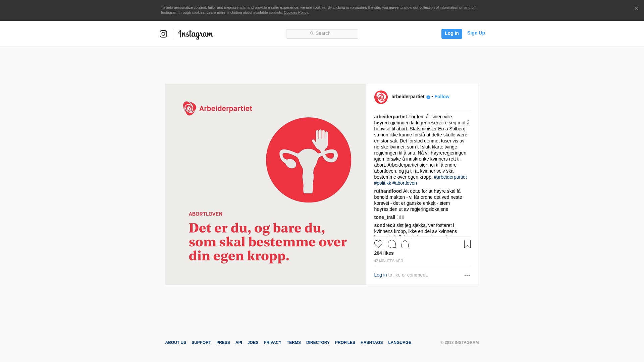
Task: Open the Sign Up link
Action: pyautogui.click(x=476, y=33)
